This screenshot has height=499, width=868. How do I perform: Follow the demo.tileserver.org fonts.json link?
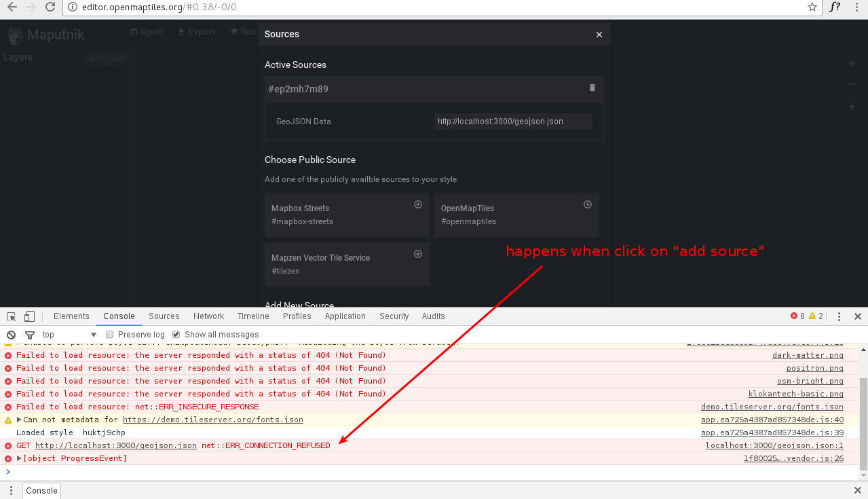click(213, 420)
